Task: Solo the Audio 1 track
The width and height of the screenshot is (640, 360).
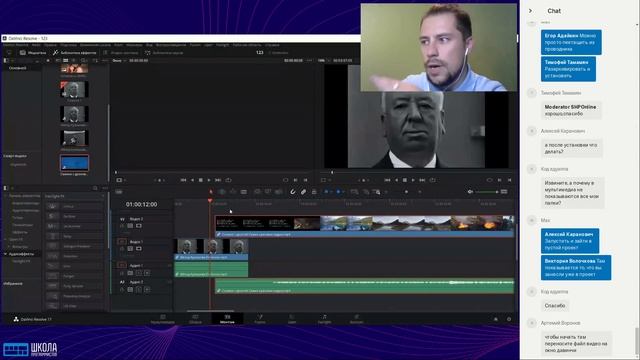Action: coord(139,273)
